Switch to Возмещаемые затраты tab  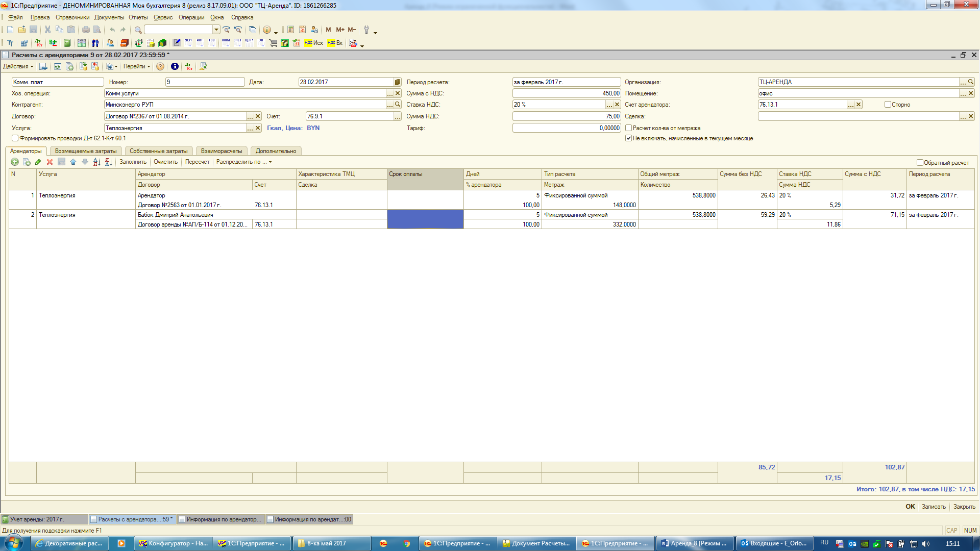pos(86,151)
